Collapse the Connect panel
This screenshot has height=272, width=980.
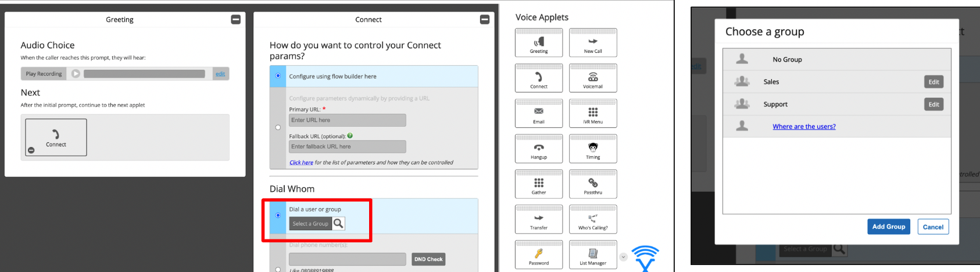[x=484, y=20]
